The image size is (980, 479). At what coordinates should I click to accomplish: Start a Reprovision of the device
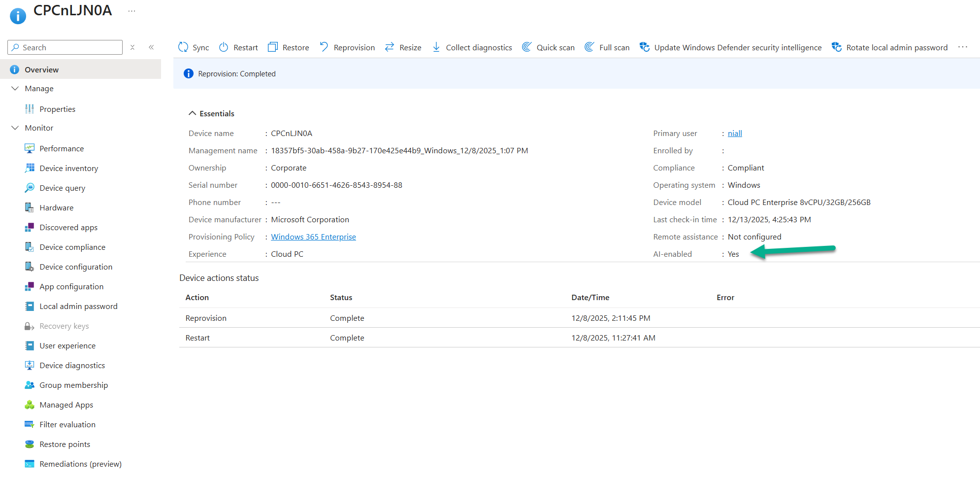coord(347,47)
